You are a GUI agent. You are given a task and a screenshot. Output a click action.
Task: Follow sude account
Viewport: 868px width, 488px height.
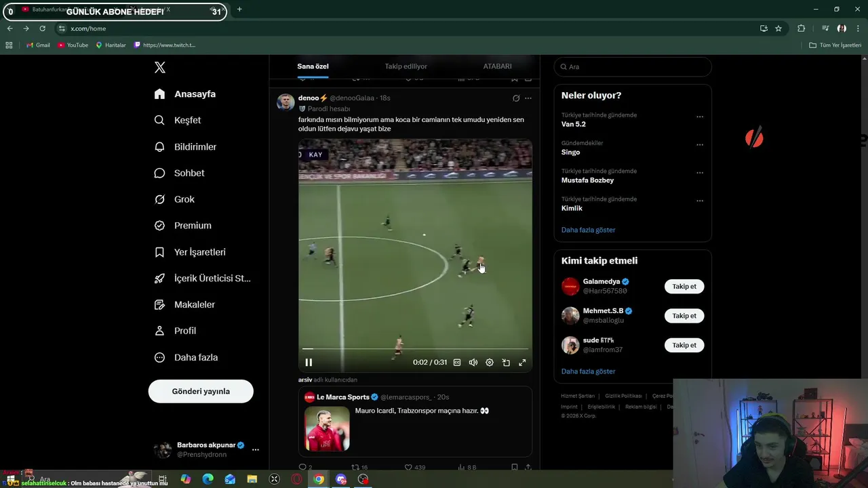coord(684,345)
